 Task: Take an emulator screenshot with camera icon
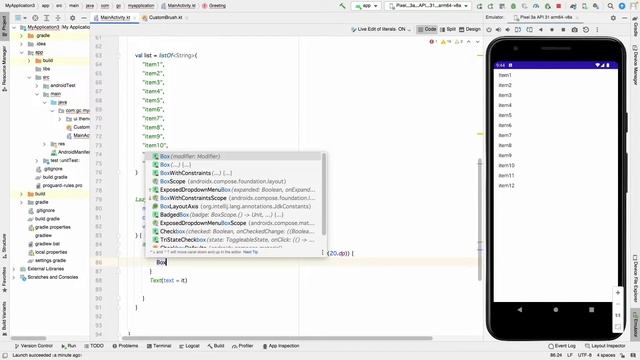tap(574, 30)
